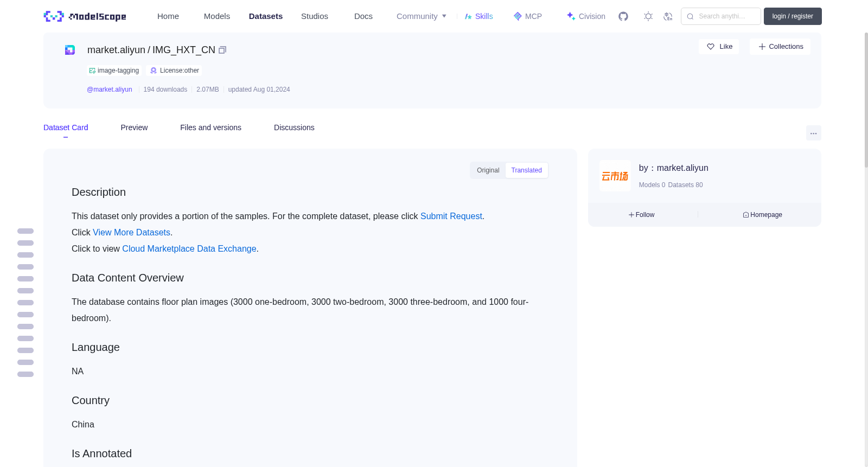
Task: Click the 'Data Content Overview' heading
Action: coord(127,278)
